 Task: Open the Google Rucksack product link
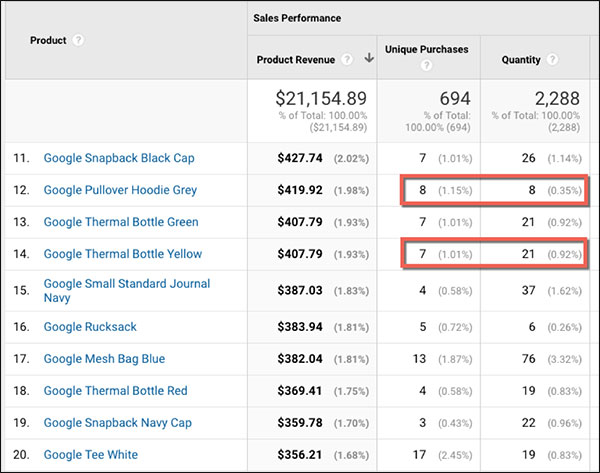pyautogui.click(x=90, y=327)
